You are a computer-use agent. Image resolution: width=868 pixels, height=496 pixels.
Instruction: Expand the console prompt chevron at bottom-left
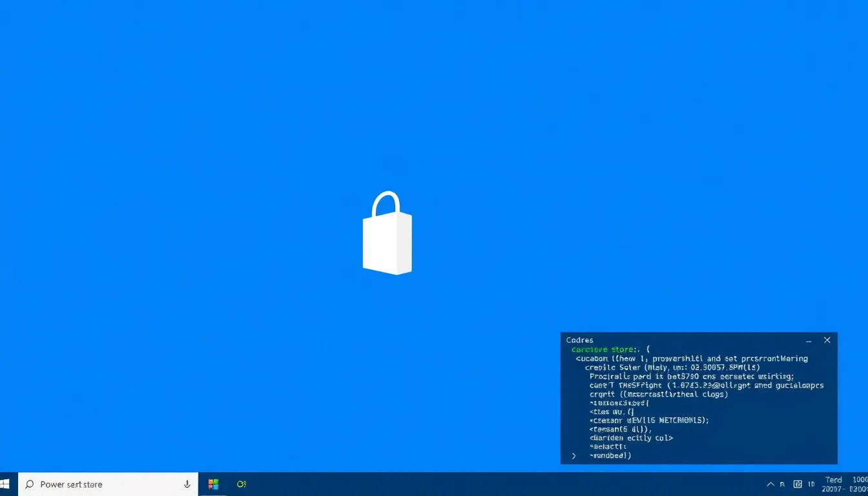pos(573,456)
